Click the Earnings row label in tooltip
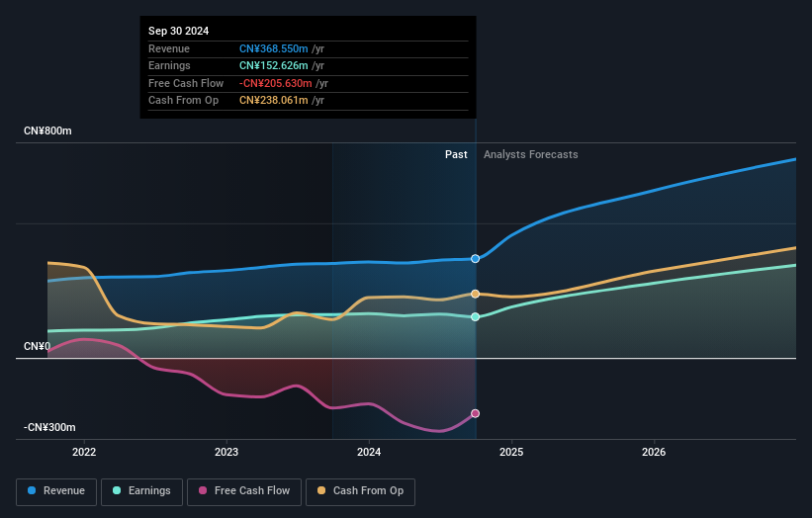812x518 pixels. 169,65
